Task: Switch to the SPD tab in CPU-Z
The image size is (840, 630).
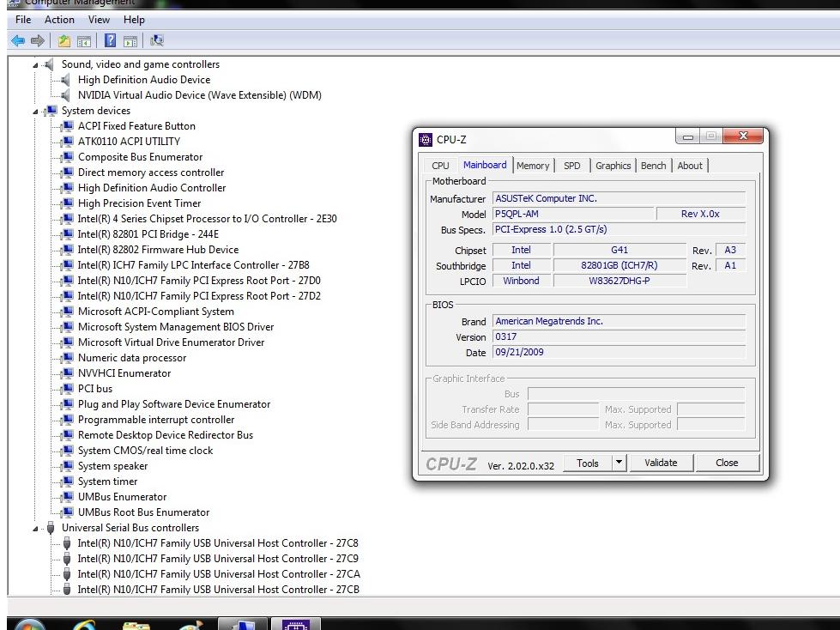Action: (x=572, y=166)
